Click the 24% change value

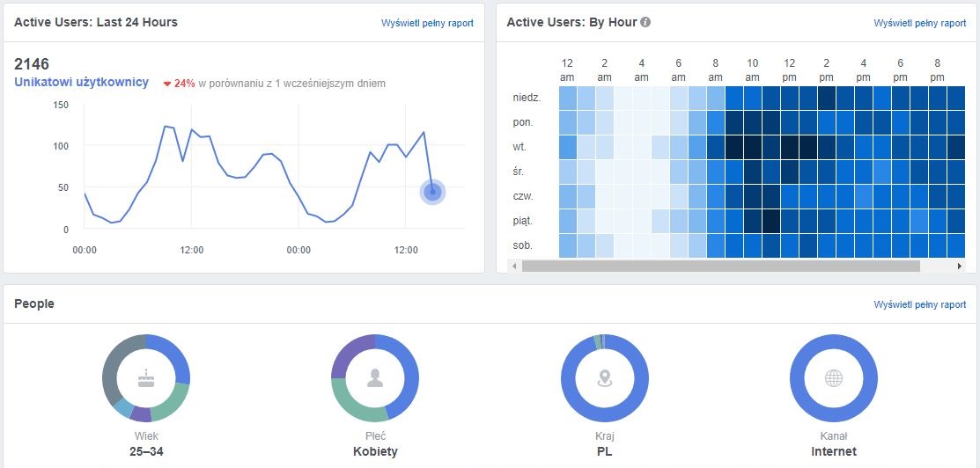point(184,83)
